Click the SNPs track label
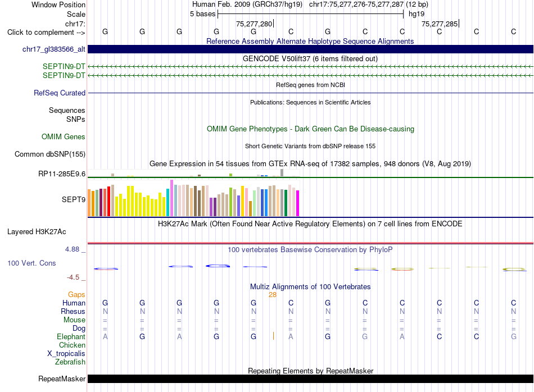The width and height of the screenshot is (534, 392). [x=76, y=120]
